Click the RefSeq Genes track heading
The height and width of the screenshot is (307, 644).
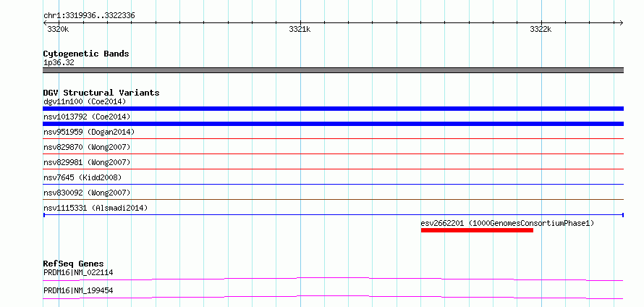(73, 264)
